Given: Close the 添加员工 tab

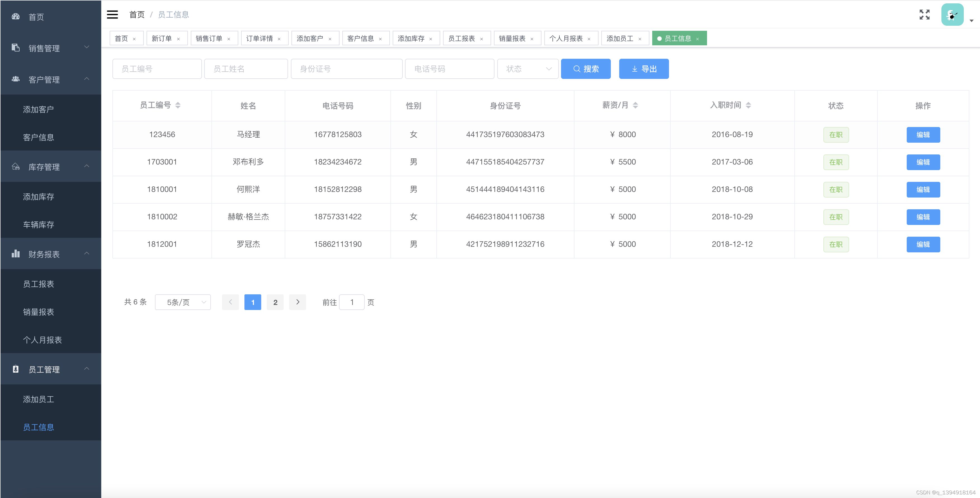Looking at the screenshot, I should coord(640,39).
